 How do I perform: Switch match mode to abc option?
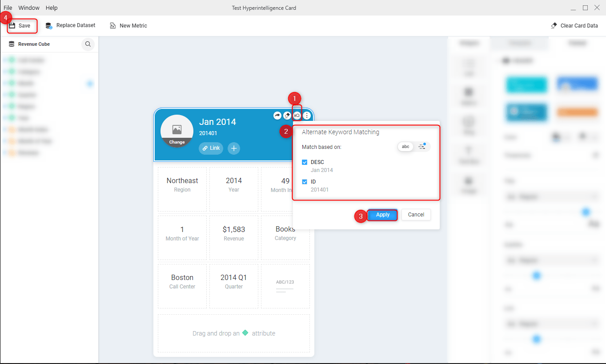pos(405,147)
